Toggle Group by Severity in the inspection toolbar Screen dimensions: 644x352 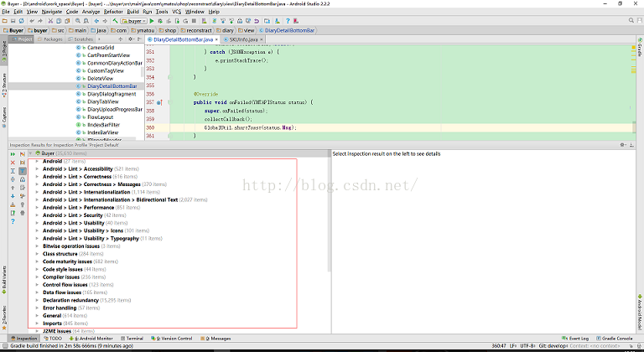23,154
